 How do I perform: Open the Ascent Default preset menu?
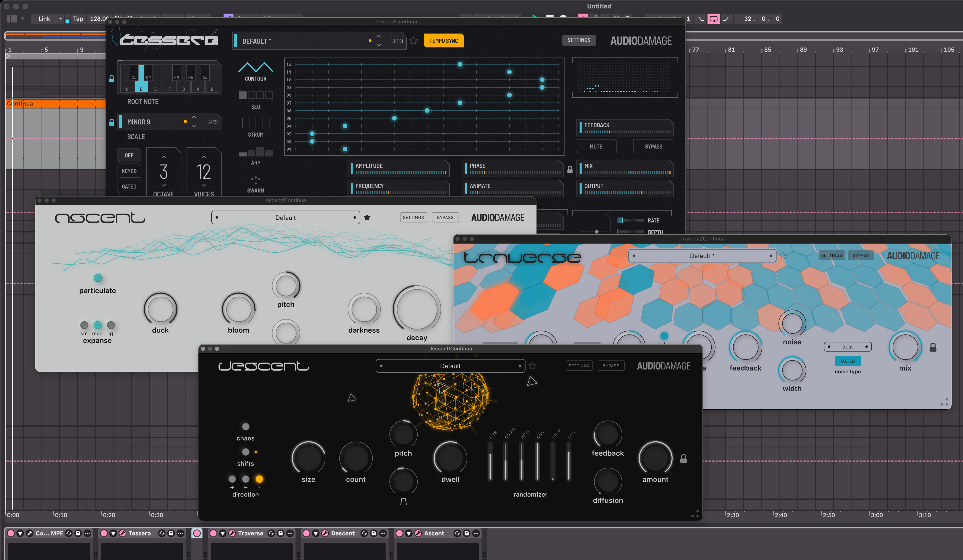click(286, 217)
